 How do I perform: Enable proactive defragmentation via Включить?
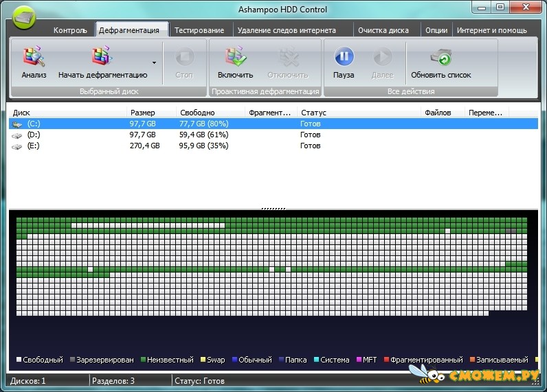[x=236, y=56]
